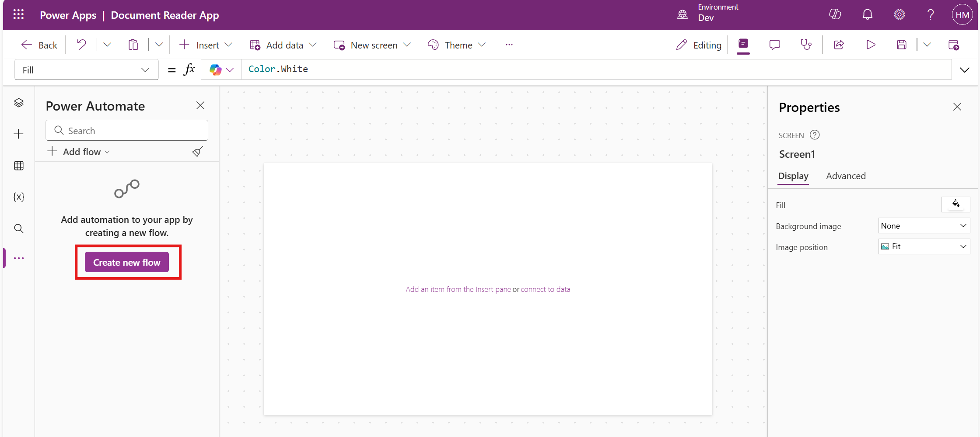Open the Background image dropdown

click(x=924, y=226)
